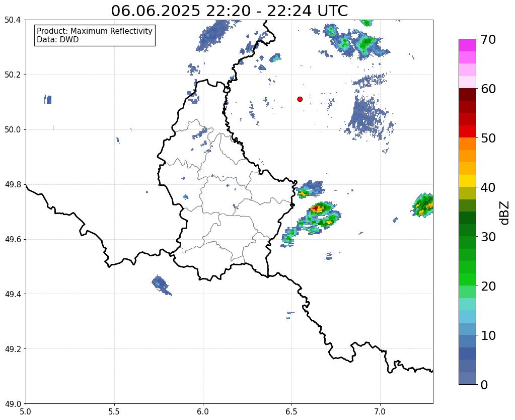Click the 50.0 latitude axis label
Viewport: 515px width, 420px height.
[x=13, y=130]
